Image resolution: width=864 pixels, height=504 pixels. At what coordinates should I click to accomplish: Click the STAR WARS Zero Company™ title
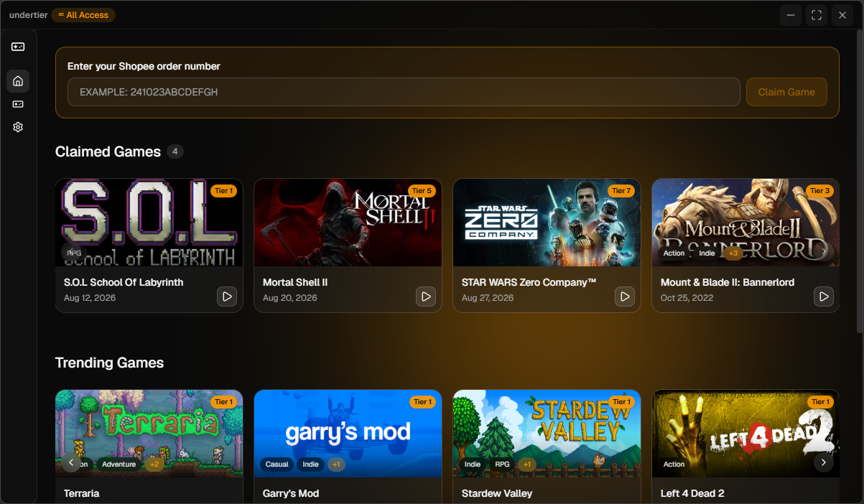[x=529, y=282]
